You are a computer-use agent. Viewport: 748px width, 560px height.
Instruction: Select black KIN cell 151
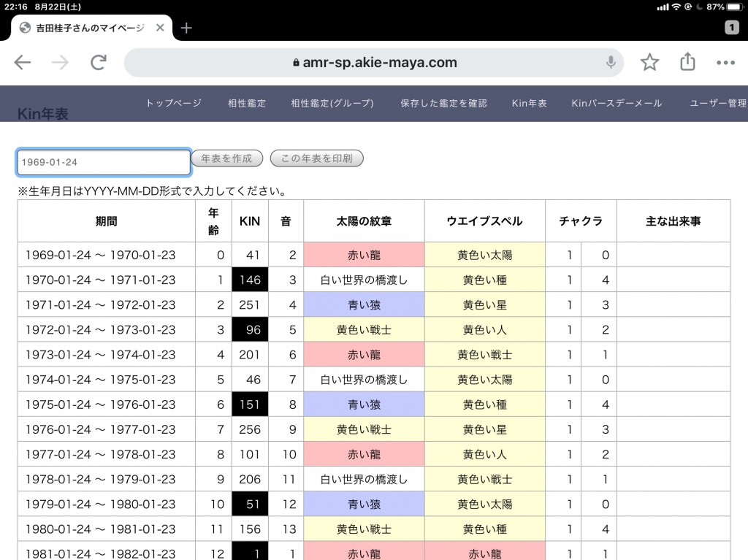[250, 404]
